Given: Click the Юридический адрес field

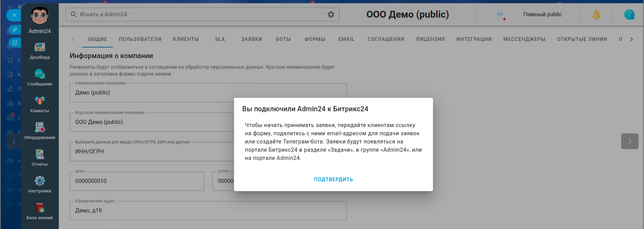Looking at the screenshot, I should [x=208, y=211].
